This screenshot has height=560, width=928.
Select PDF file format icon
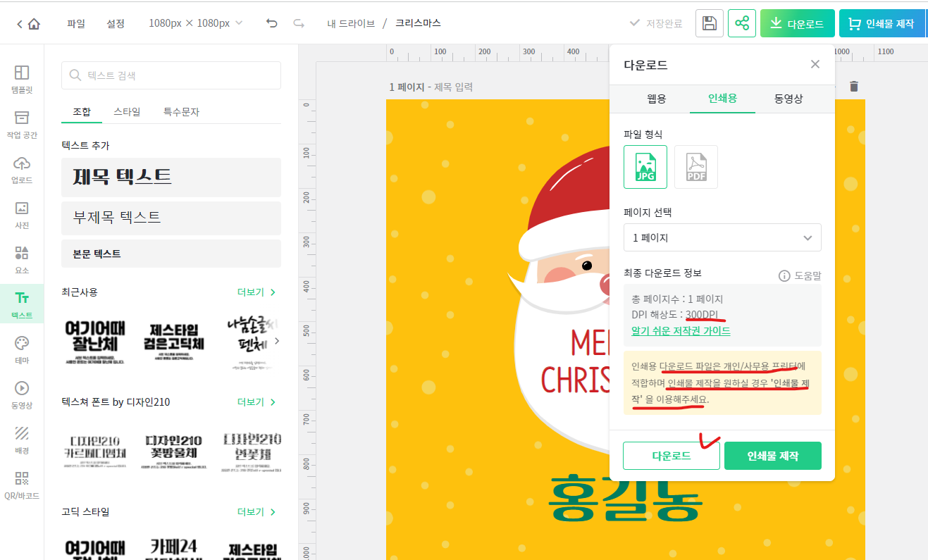[696, 167]
